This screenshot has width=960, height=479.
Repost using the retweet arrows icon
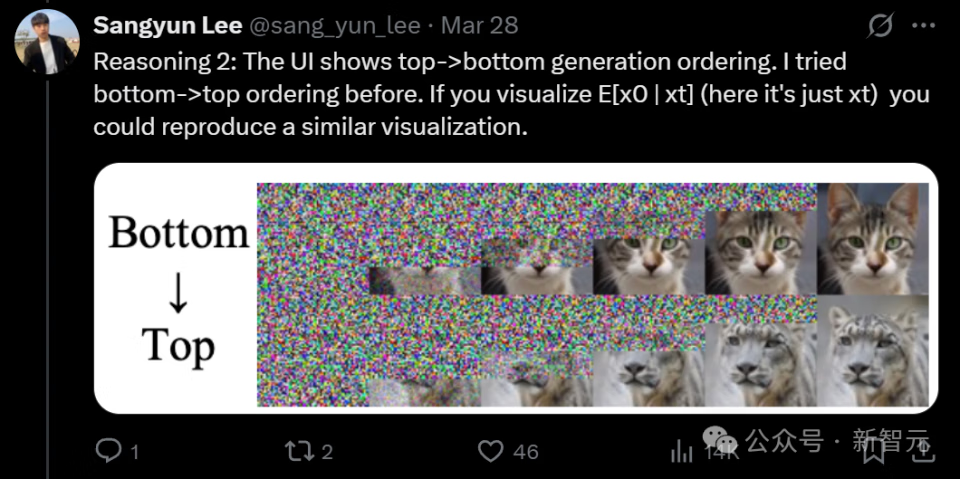click(x=300, y=452)
